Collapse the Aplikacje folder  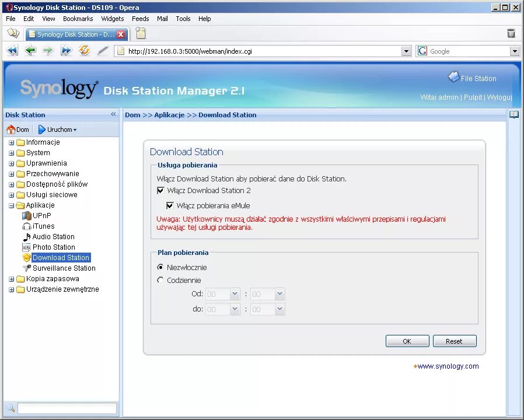11,205
